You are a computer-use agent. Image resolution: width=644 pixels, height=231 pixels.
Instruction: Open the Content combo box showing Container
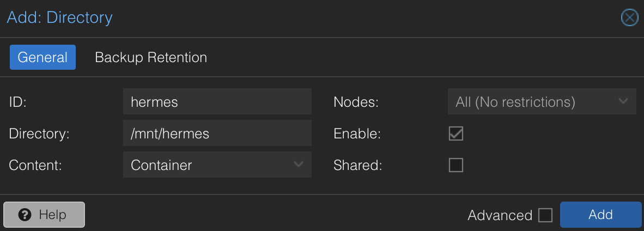pos(207,165)
